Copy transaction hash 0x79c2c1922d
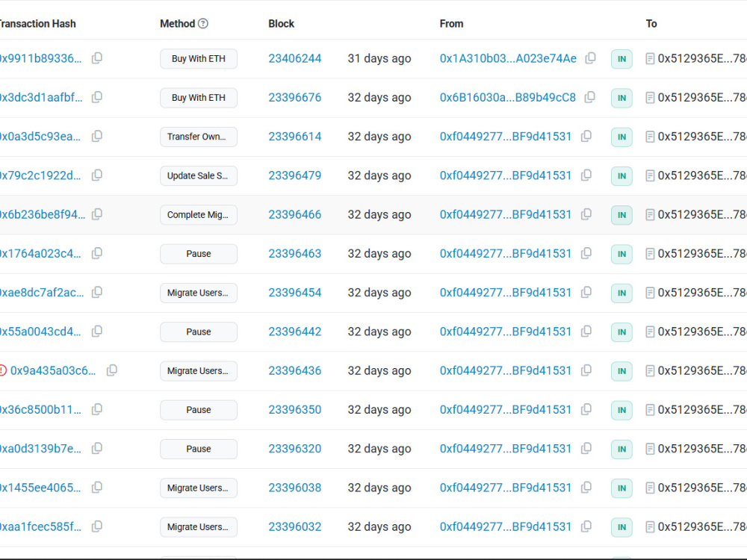 click(x=96, y=175)
